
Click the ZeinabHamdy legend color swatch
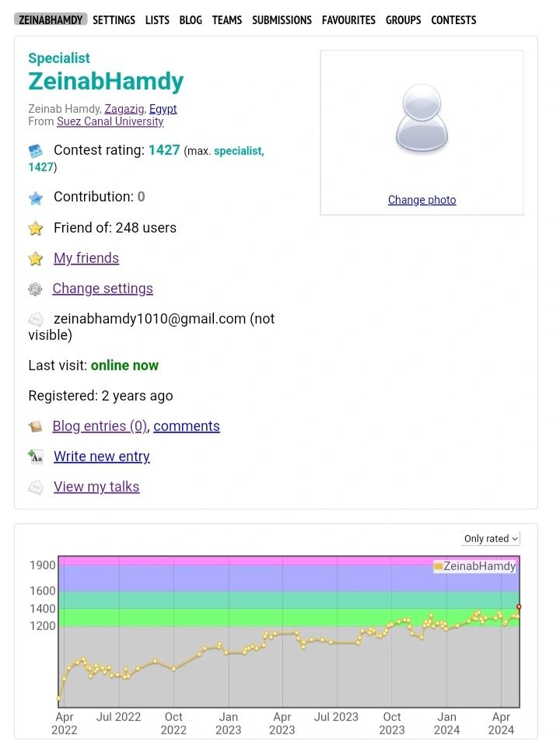tap(438, 566)
